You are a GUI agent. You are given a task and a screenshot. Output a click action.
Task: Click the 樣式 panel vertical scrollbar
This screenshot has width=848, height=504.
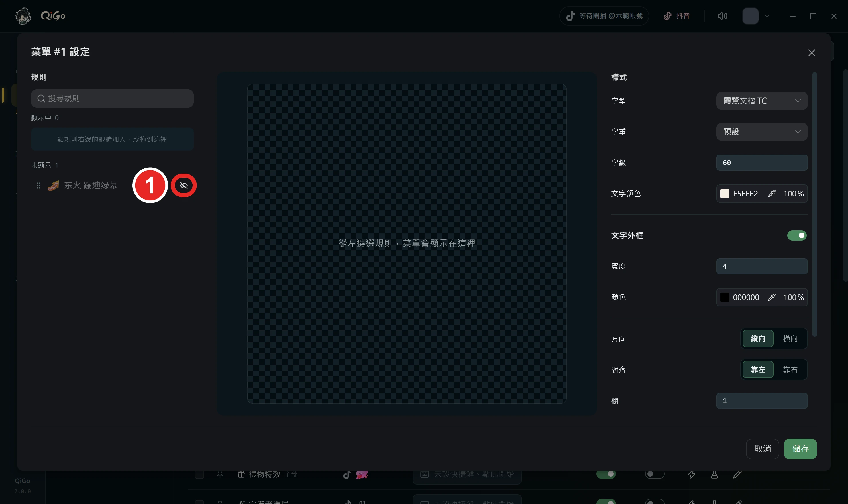[x=814, y=204]
